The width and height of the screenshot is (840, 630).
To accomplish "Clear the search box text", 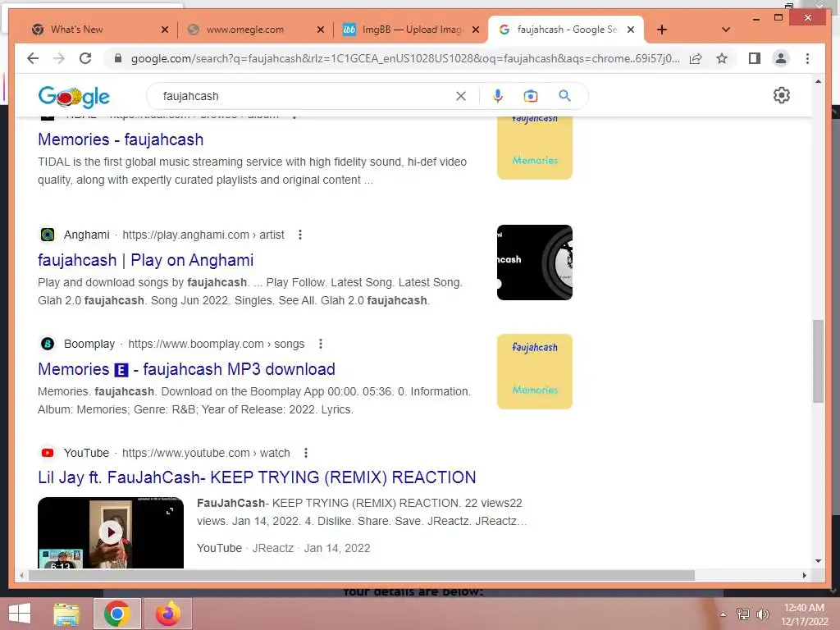I will pos(461,96).
